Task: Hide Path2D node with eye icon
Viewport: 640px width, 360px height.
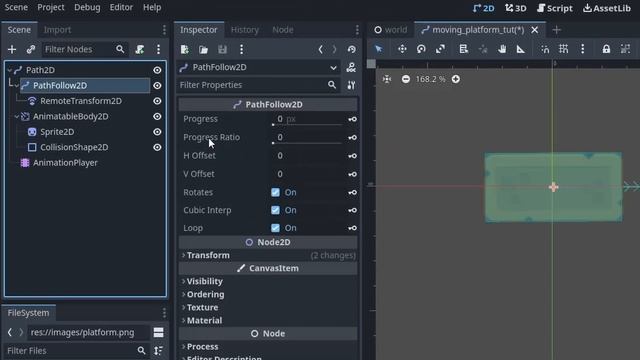Action: [x=157, y=70]
